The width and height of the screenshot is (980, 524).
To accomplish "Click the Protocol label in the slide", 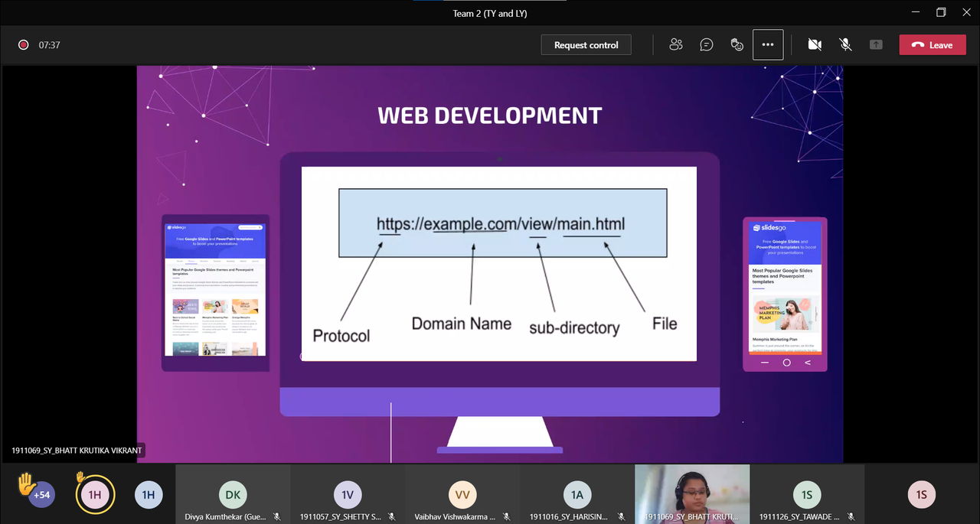I will 341,336.
